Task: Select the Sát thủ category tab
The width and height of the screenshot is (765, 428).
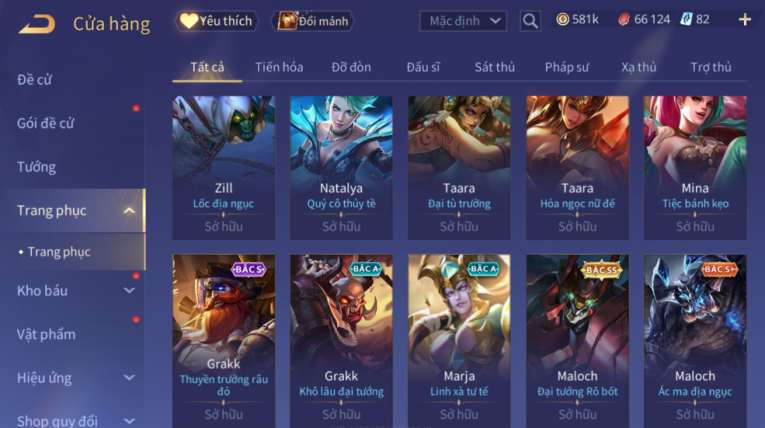Action: tap(495, 67)
